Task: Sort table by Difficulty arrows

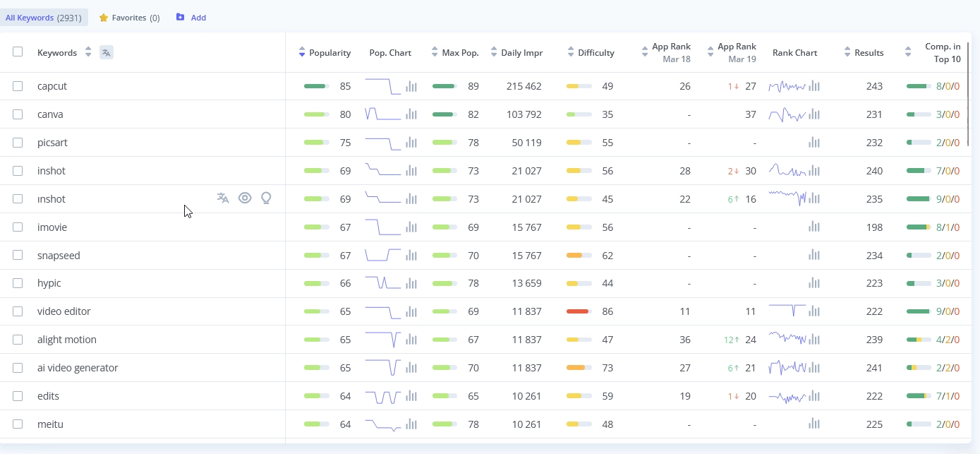Action: tap(571, 52)
